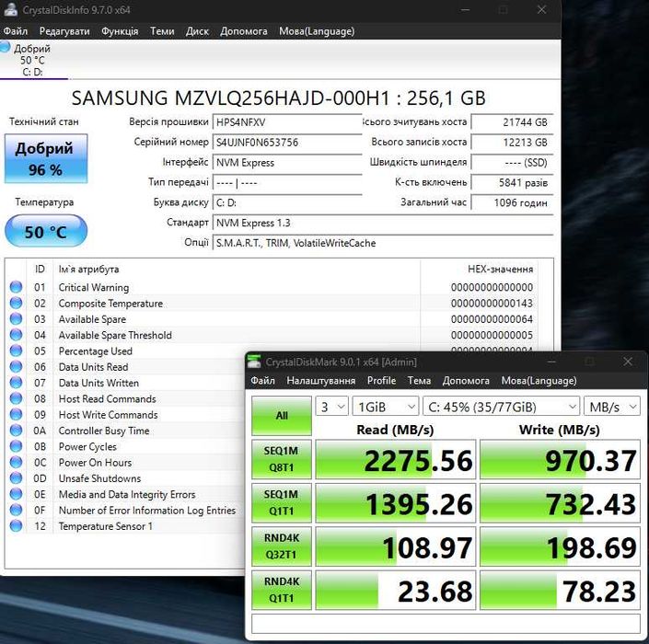Click the Ім'я атрибута column header
This screenshot has width=649, height=644.
click(x=237, y=270)
